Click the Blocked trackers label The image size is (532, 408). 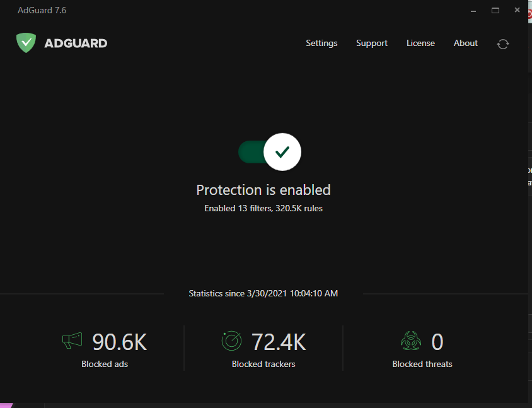click(x=263, y=364)
